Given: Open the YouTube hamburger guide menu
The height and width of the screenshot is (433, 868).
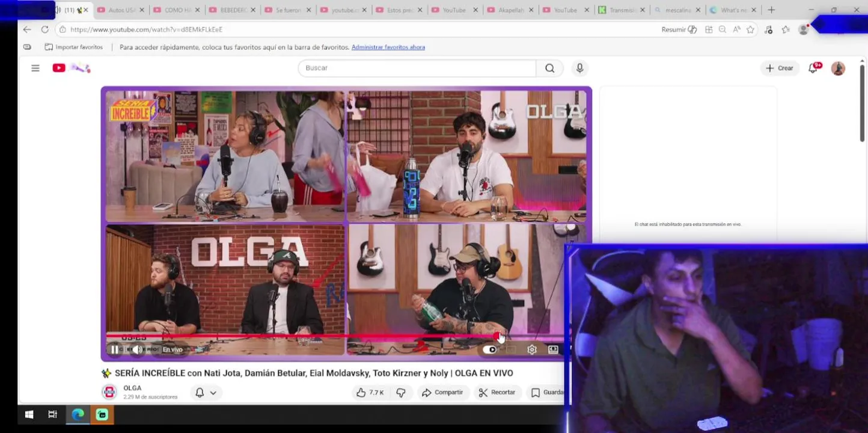Looking at the screenshot, I should (x=35, y=68).
